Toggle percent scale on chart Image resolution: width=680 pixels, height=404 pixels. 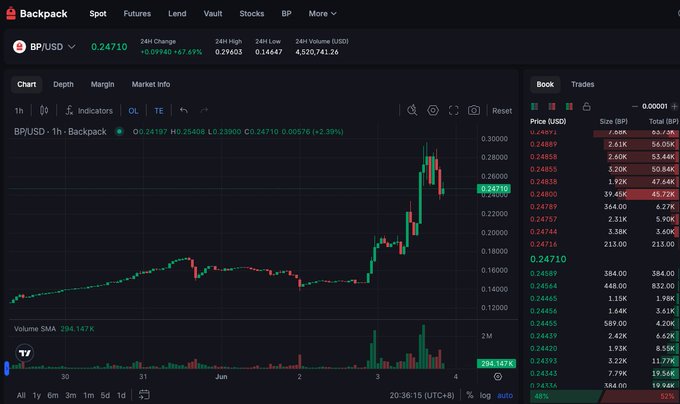pos(470,395)
